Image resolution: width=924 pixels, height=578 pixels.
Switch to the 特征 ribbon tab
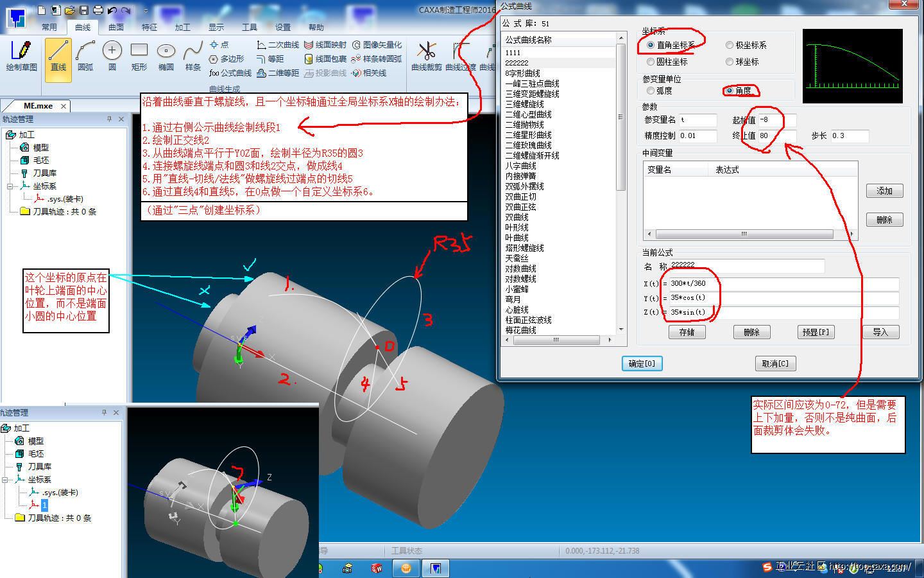click(x=150, y=27)
